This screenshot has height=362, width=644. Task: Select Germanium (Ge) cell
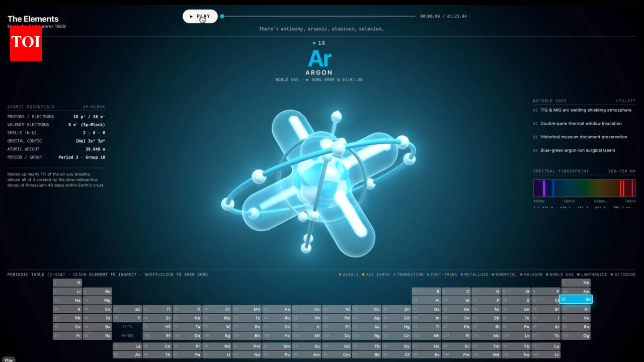tap(456, 309)
